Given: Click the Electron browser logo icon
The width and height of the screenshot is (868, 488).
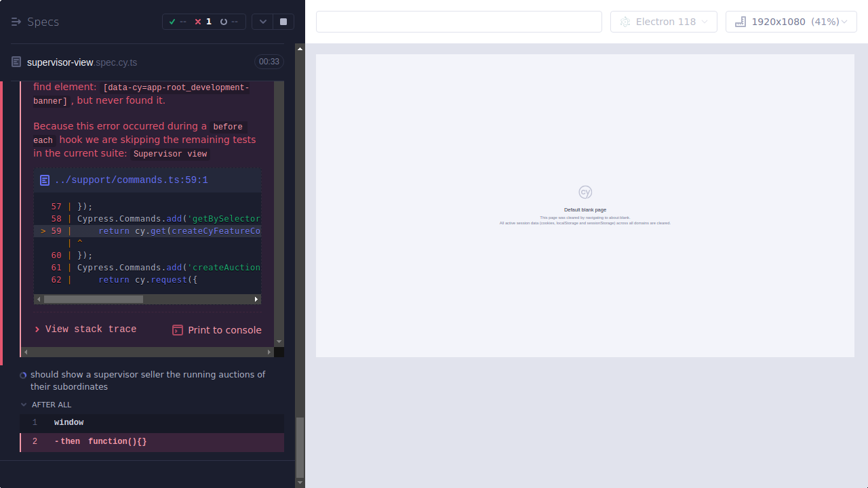Looking at the screenshot, I should (x=625, y=21).
